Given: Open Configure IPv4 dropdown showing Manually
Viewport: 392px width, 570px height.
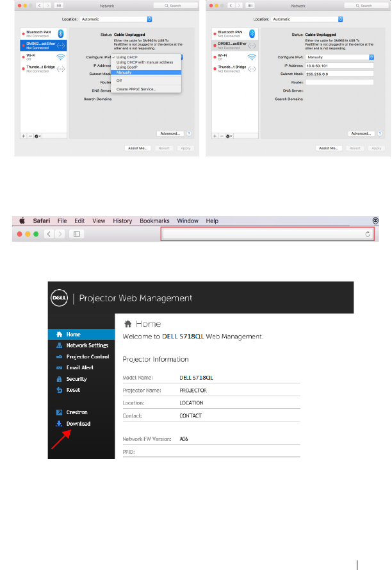Looking at the screenshot, I should 339,57.
